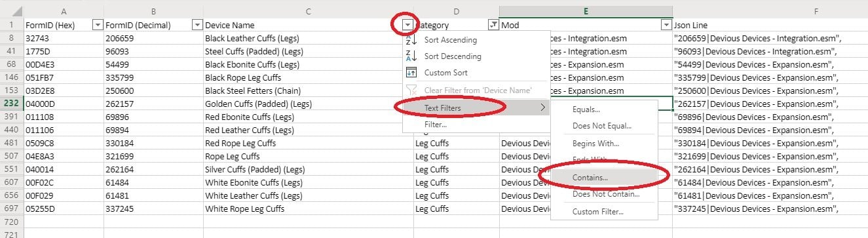Screen dimensions: 868x238
Task: Select cell 'White Rope Leg Cuffs'
Action: (x=309, y=209)
